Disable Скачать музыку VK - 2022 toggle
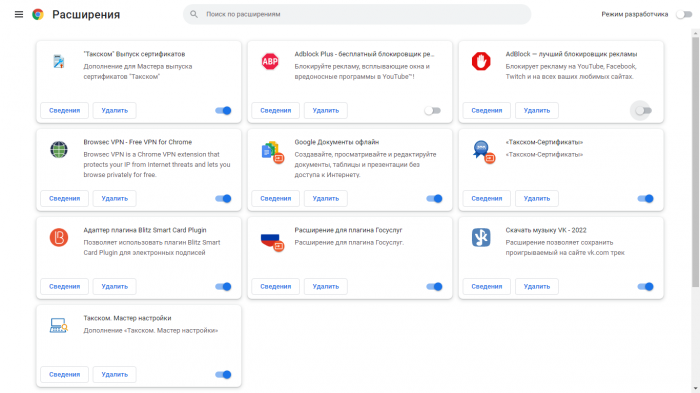Image resolution: width=700 pixels, height=393 pixels. [x=646, y=286]
